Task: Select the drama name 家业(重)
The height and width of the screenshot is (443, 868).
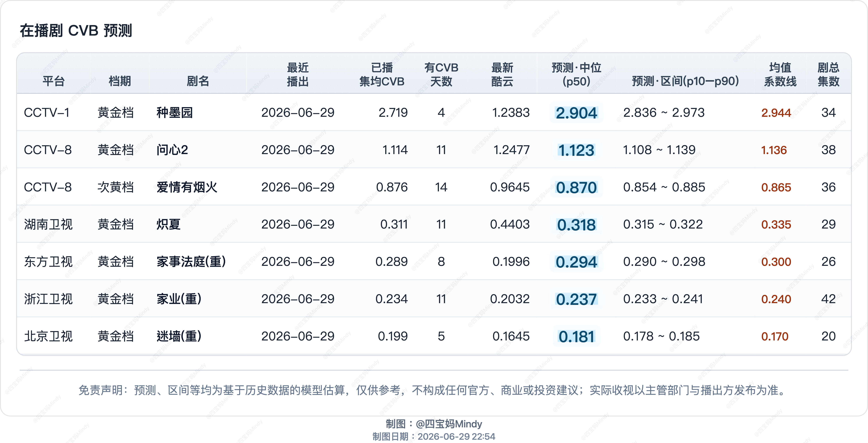Action: point(179,299)
